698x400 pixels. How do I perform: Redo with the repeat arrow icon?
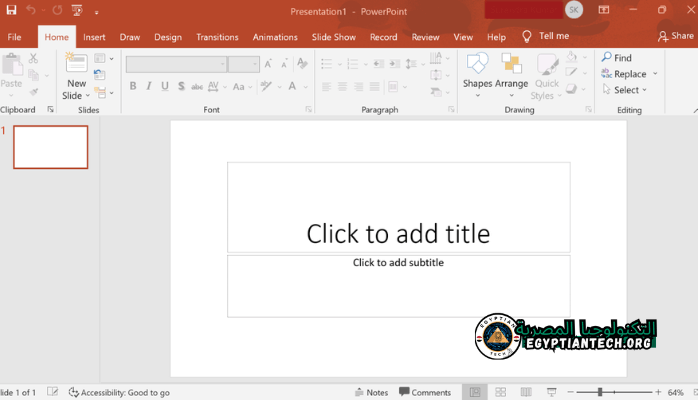coord(57,10)
